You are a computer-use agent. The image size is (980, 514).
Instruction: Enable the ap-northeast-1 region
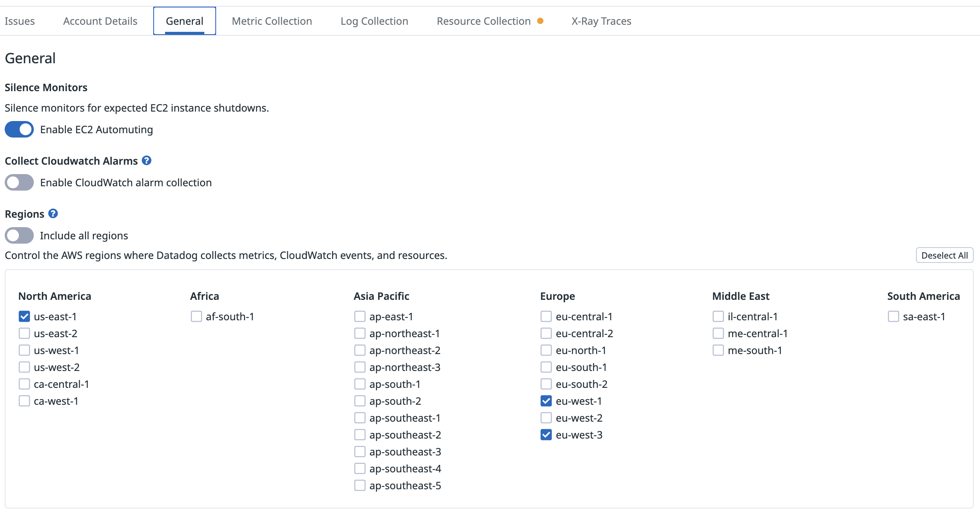coord(360,333)
